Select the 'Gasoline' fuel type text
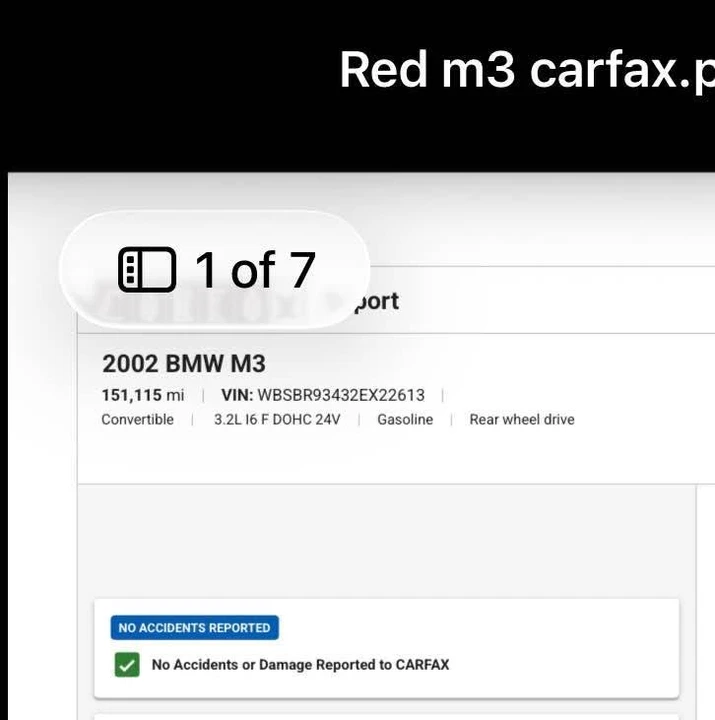The height and width of the screenshot is (720, 715). 405,419
